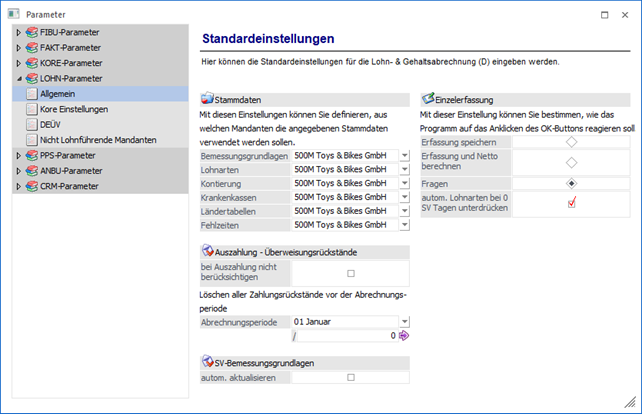Select the 'Erfassung speichern' radio option
Screen dimensions: 642x414
(x=571, y=143)
